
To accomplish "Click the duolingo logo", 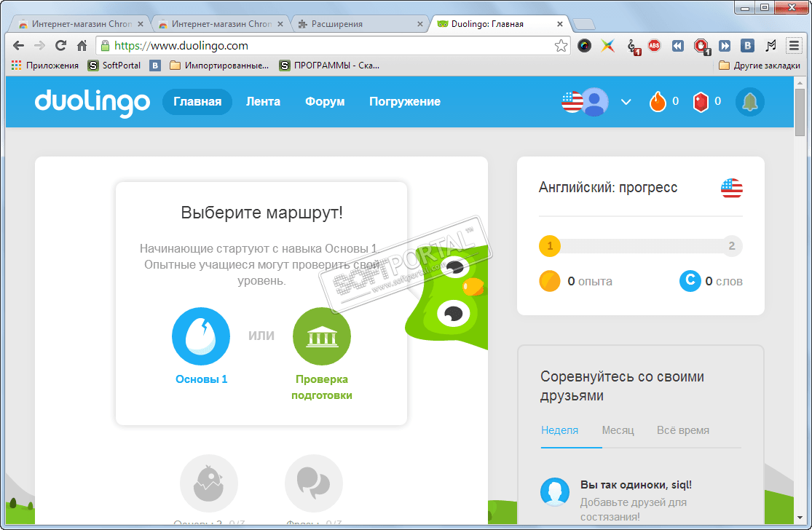I will tap(92, 103).
